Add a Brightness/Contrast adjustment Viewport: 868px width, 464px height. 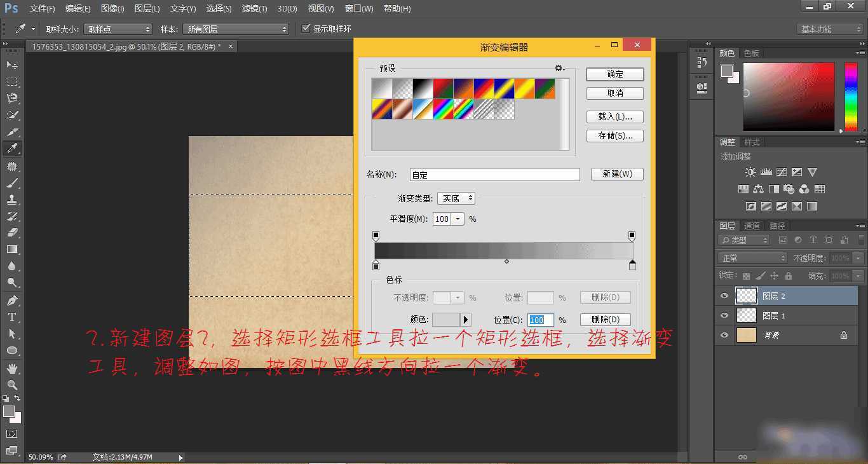click(751, 172)
